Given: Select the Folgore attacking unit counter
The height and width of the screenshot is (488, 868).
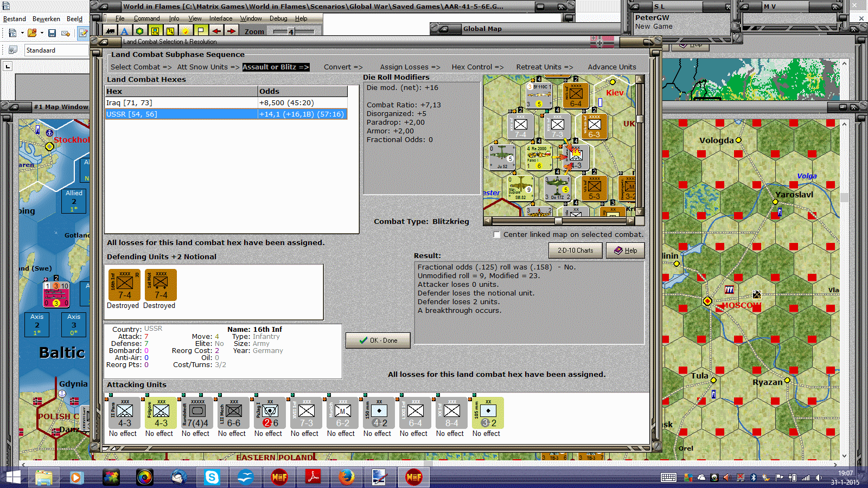Looking at the screenshot, I should coord(160,413).
